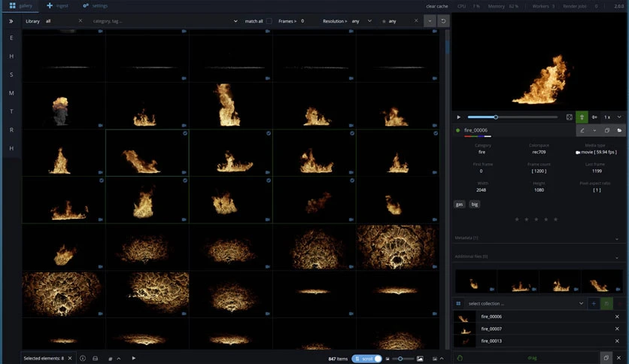629x364 pixels.
Task: Clear the rating filter with the X
Action: pyautogui.click(x=416, y=21)
